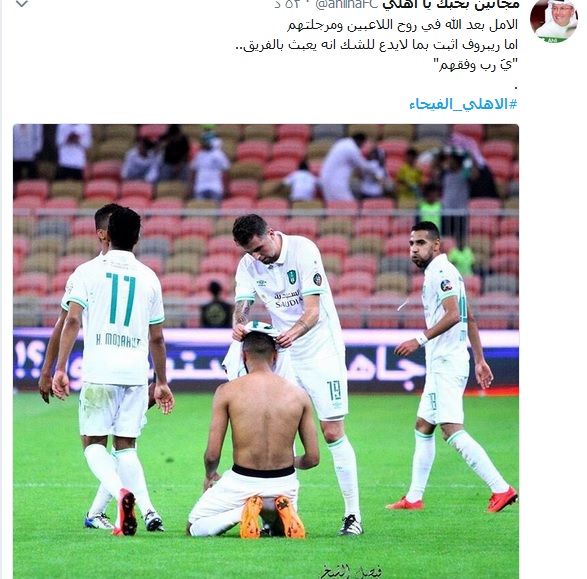This screenshot has height=579, width=587.
Task: Click the tweet line mentioning ريبروف
Action: 377,45
